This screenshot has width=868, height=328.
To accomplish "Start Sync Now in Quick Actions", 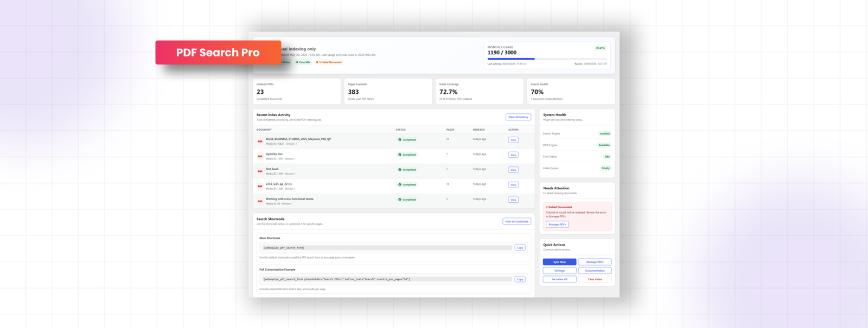I will [x=559, y=262].
